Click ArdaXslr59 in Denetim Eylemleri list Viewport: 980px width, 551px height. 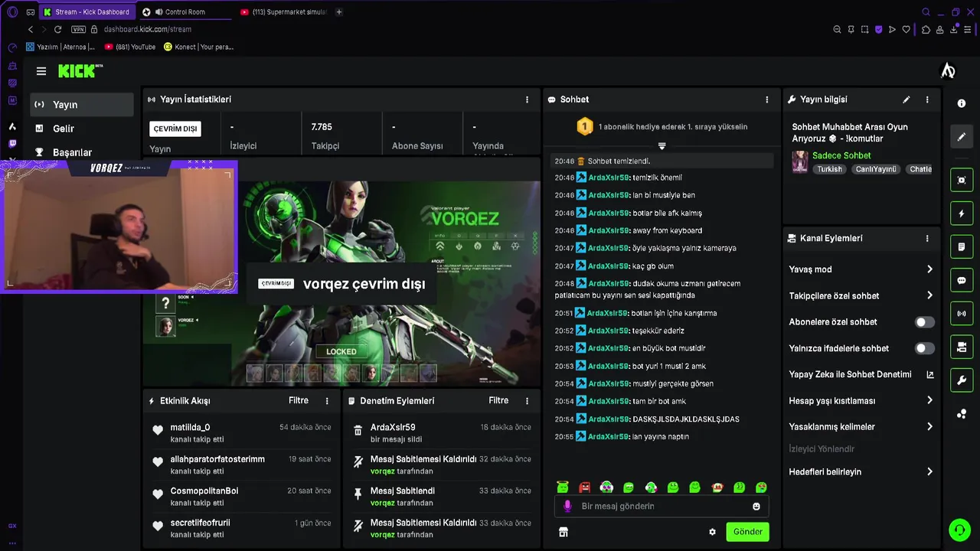click(x=393, y=427)
